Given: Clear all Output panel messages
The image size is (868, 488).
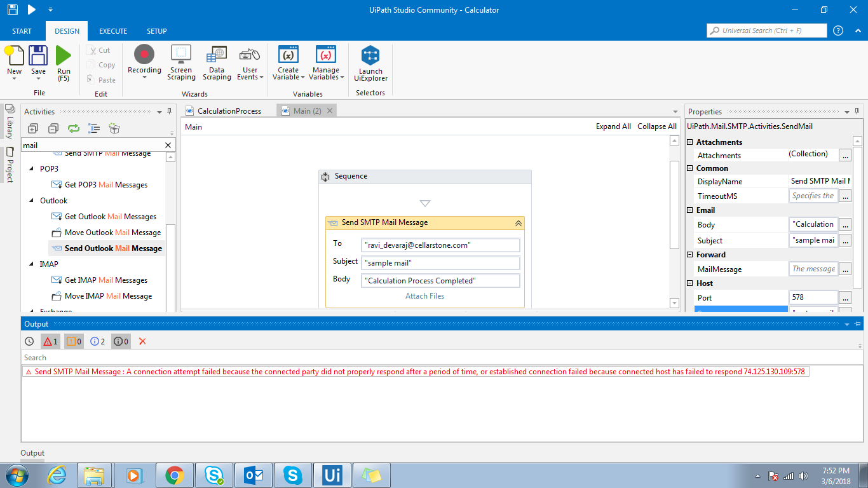Looking at the screenshot, I should 142,341.
